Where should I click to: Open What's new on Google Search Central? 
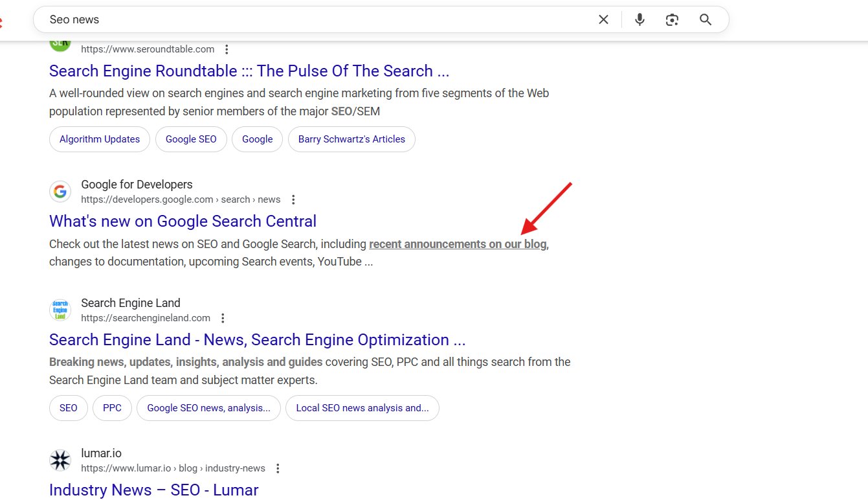pos(183,221)
